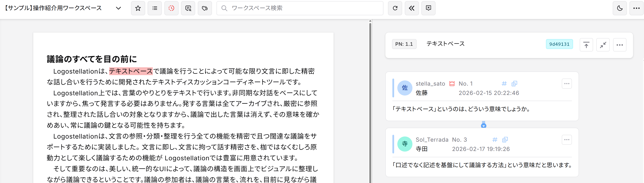
Task: Collapse the thread using shrink arrows icon
Action: coord(603,45)
